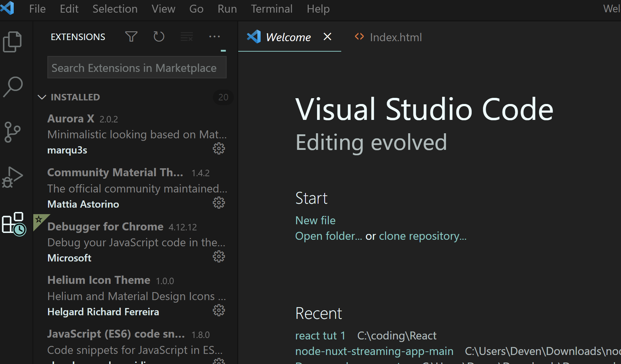
Task: Open the Help menu
Action: (318, 9)
